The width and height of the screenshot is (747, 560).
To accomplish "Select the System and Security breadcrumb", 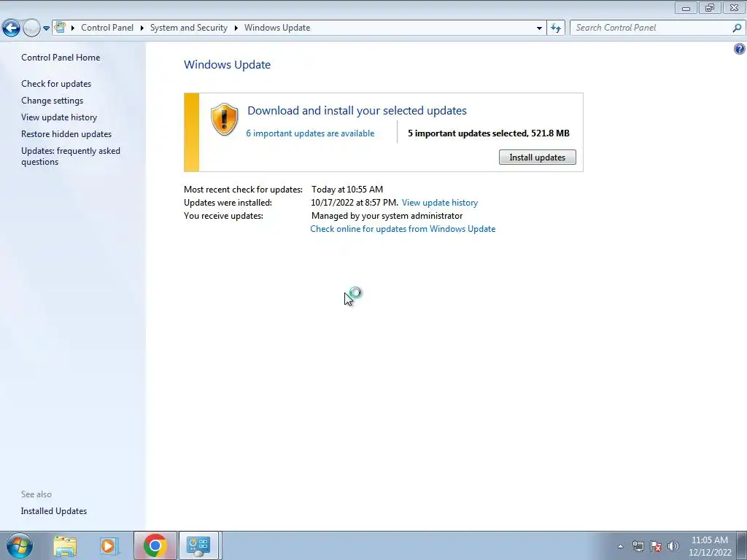I will (189, 28).
